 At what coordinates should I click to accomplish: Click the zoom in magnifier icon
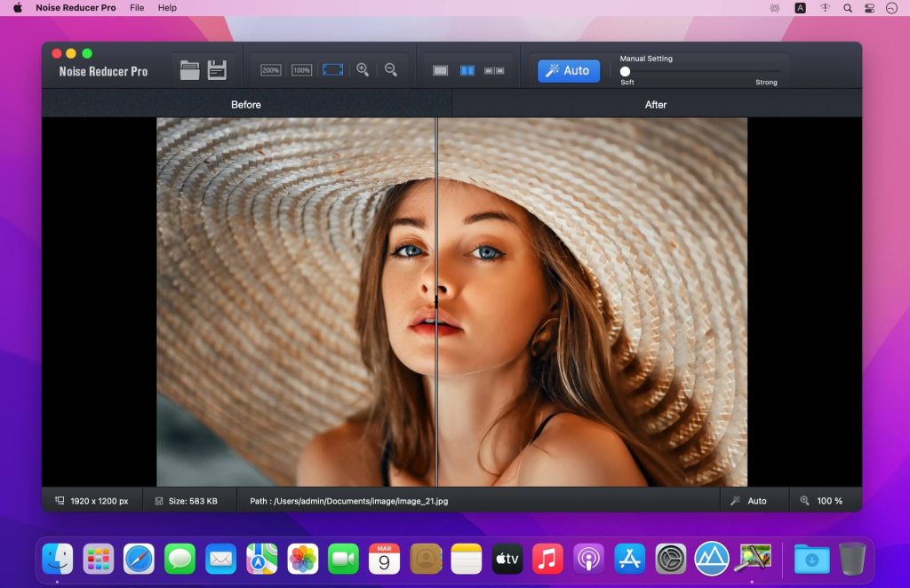click(x=363, y=70)
